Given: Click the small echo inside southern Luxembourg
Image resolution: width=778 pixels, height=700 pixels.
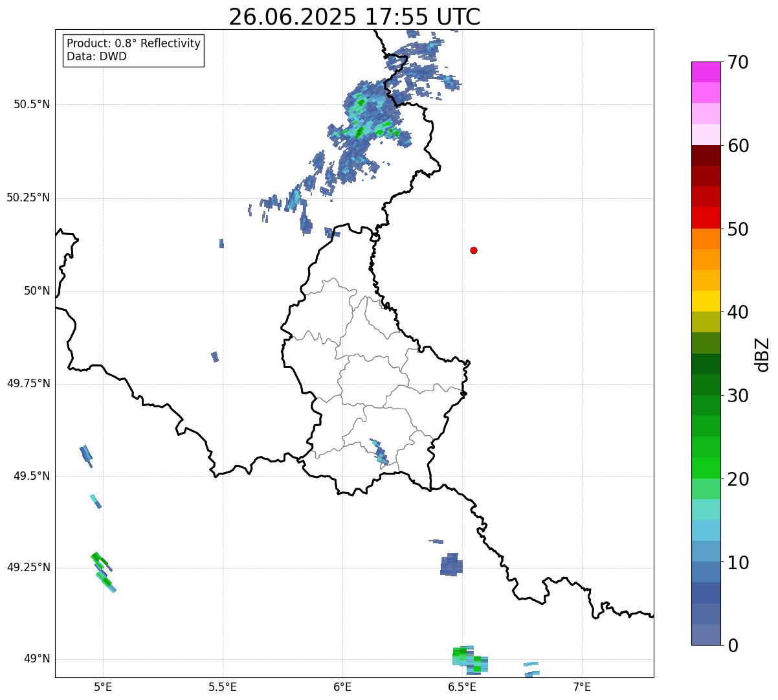Looking at the screenshot, I should coord(379,451).
